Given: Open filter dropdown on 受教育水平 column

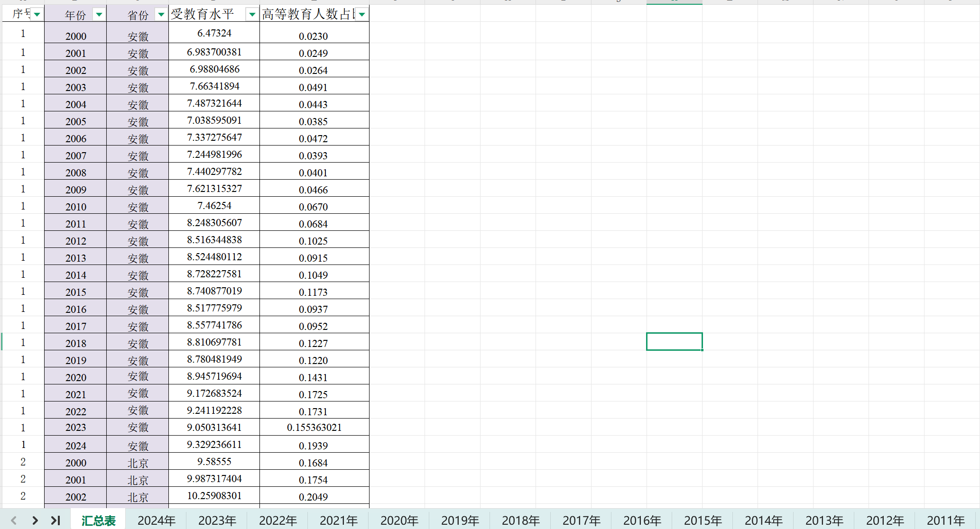Looking at the screenshot, I should pos(252,15).
